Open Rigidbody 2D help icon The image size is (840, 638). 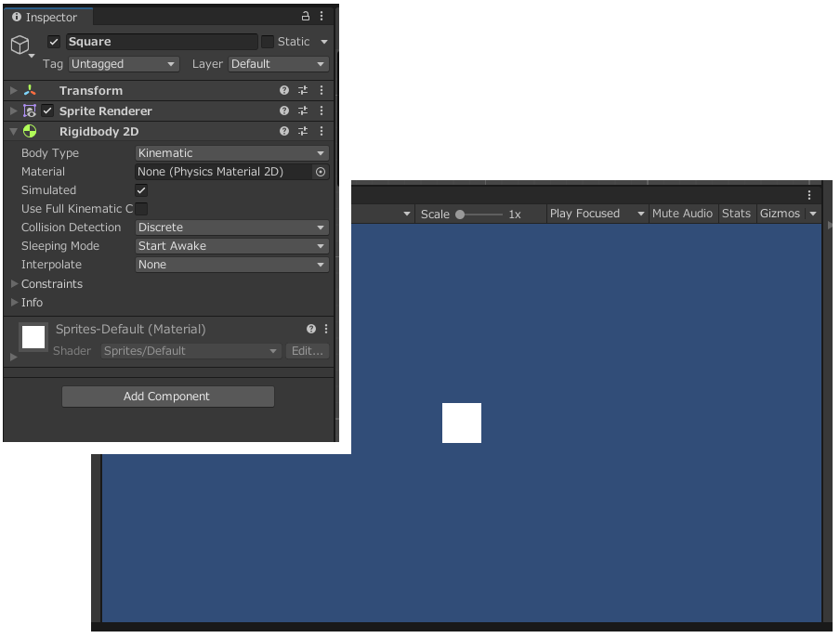coord(284,131)
